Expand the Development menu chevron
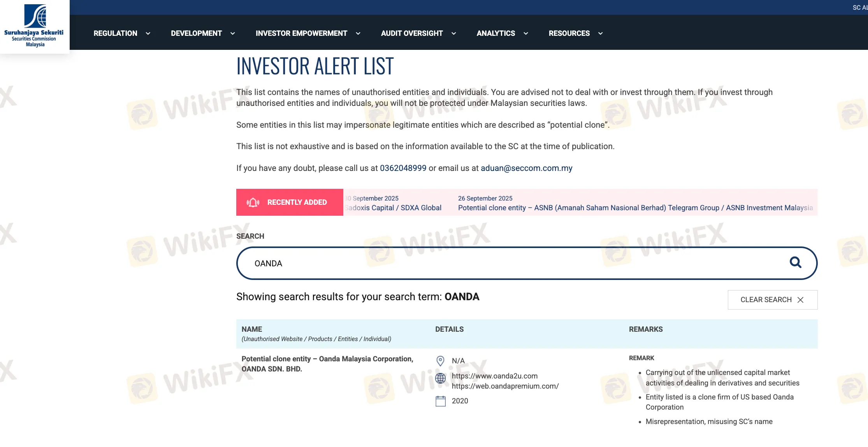This screenshot has width=868, height=447. tap(233, 33)
